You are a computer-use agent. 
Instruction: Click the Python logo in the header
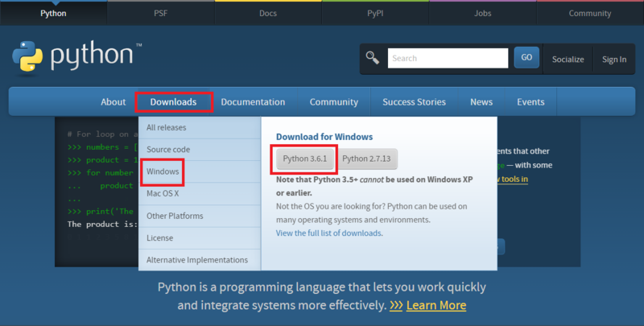click(x=77, y=56)
